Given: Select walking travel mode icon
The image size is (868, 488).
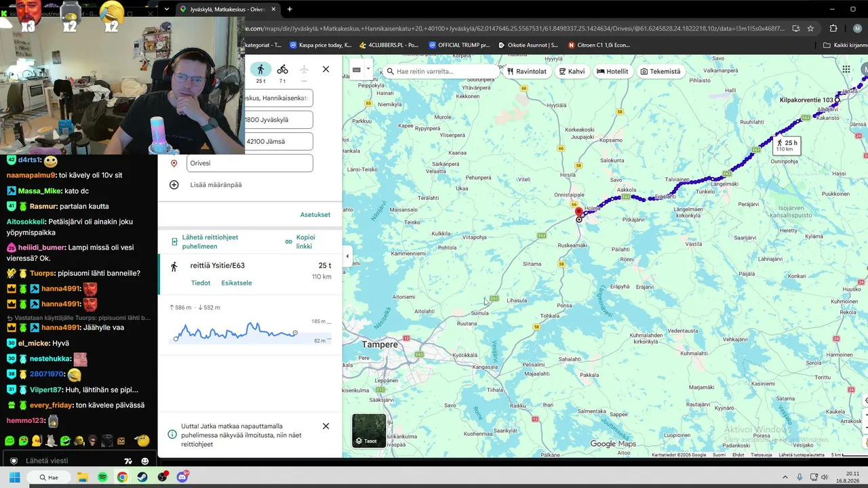Looking at the screenshot, I should coord(260,69).
